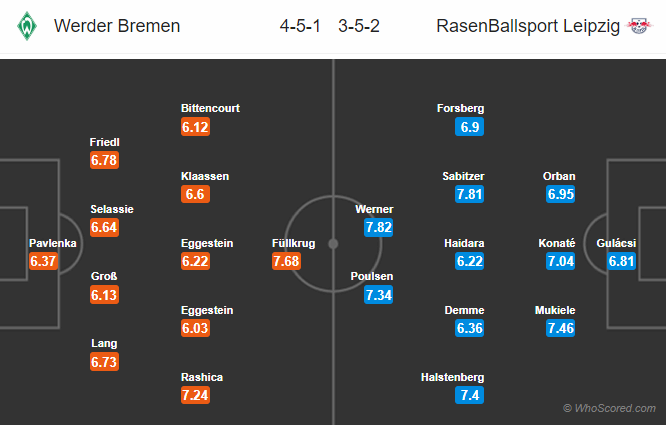Click Sabitzer's 7.81 rating badge
Image resolution: width=666 pixels, height=425 pixels.
(x=469, y=194)
